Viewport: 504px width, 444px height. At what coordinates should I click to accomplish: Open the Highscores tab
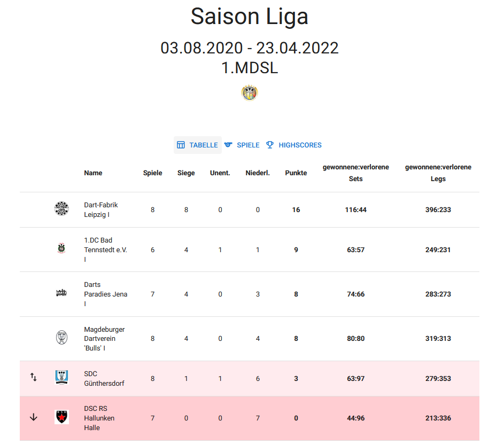point(294,145)
